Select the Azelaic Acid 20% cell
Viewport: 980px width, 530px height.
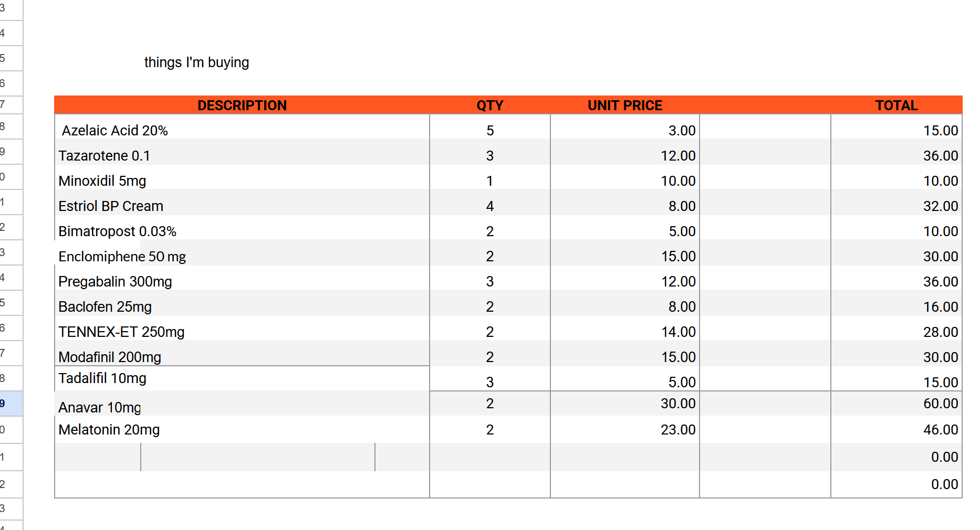click(x=242, y=130)
